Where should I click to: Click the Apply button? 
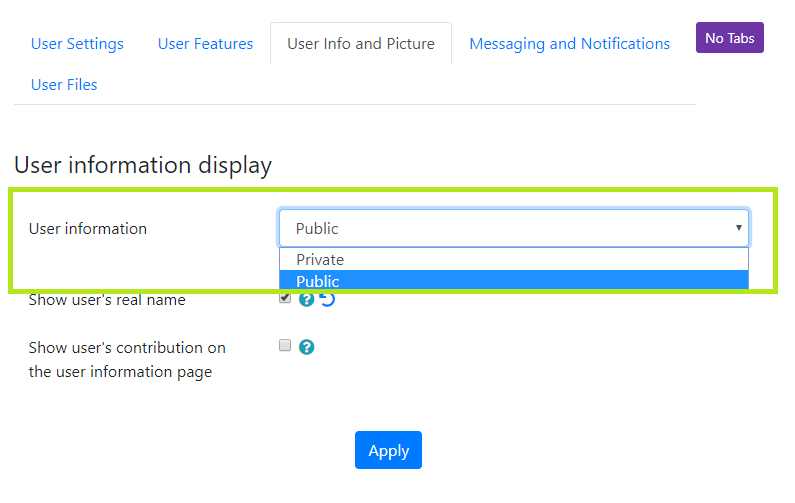(388, 450)
